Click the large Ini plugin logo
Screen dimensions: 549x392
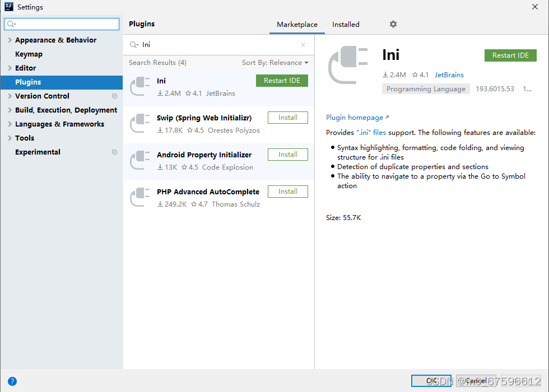tap(348, 65)
